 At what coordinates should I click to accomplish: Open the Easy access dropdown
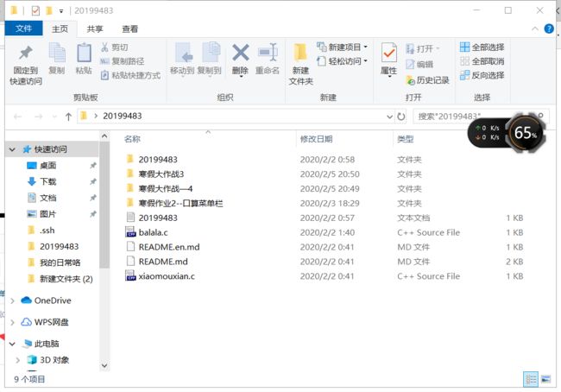tap(342, 61)
